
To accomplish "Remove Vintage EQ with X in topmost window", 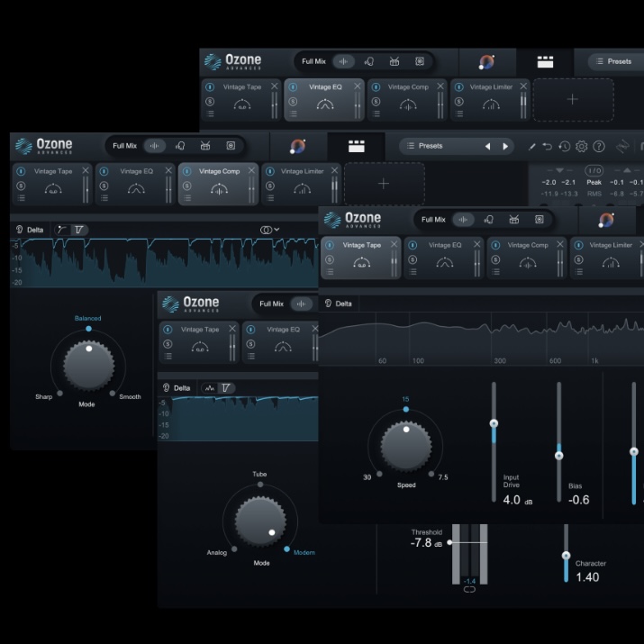I will [358, 86].
